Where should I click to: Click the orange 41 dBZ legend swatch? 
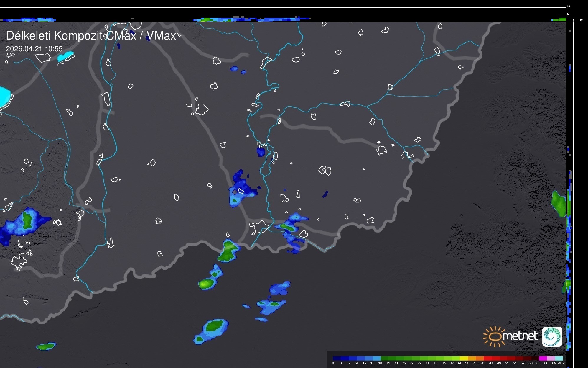click(471, 358)
